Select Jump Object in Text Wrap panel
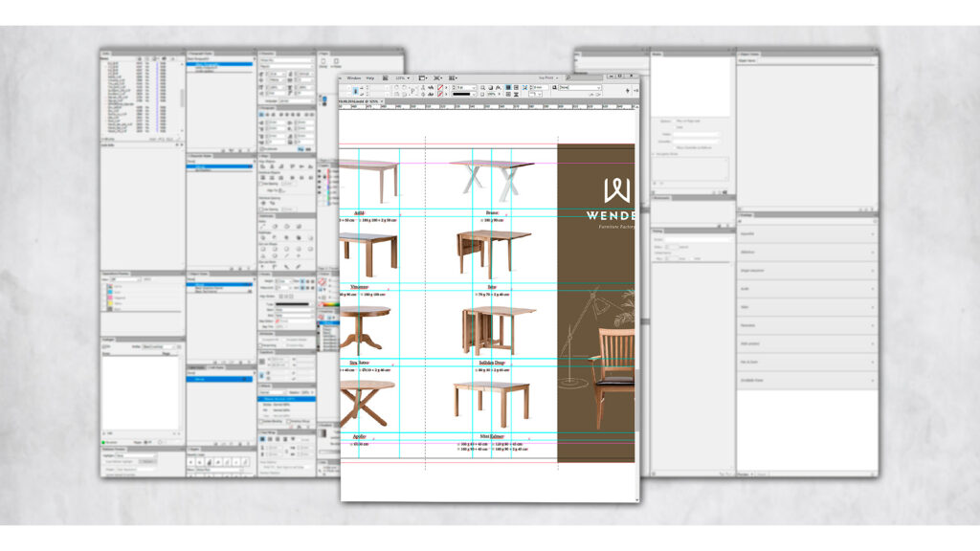The height and width of the screenshot is (551, 980). click(x=285, y=438)
